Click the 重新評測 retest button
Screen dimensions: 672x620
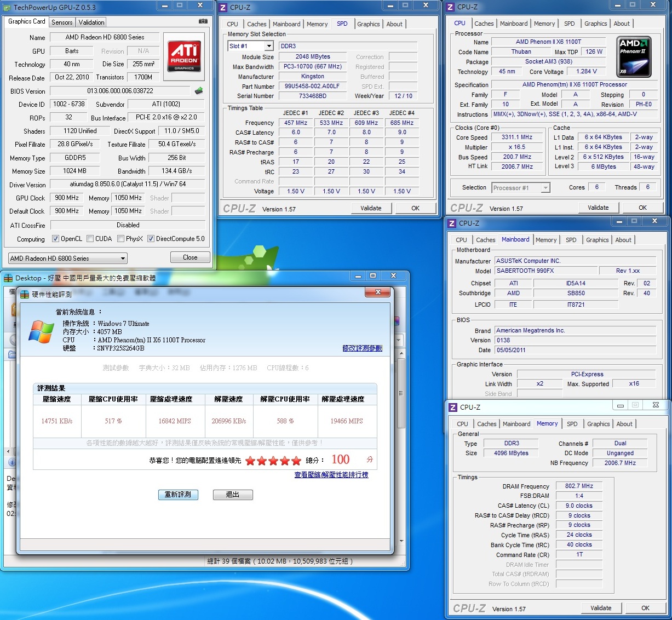point(178,495)
